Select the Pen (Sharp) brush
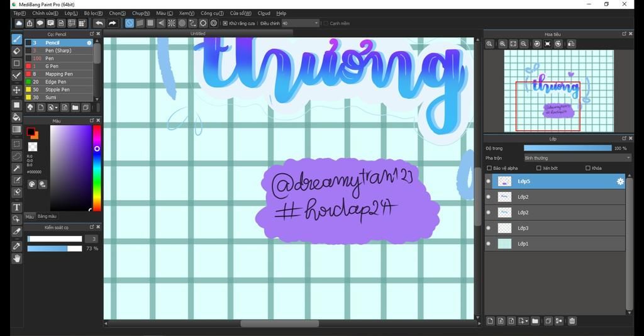The image size is (644, 336). point(58,50)
